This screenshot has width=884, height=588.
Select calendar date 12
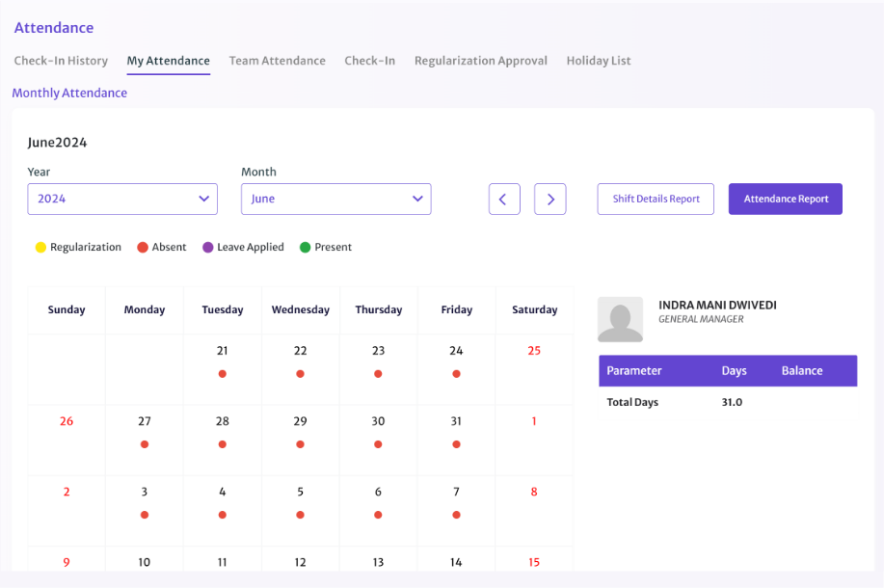[x=300, y=562]
